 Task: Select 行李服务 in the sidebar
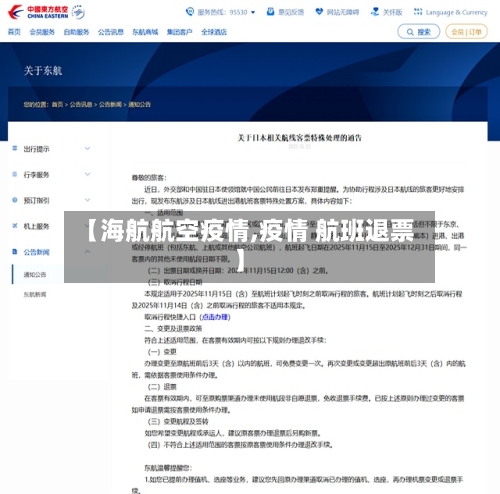click(x=36, y=175)
